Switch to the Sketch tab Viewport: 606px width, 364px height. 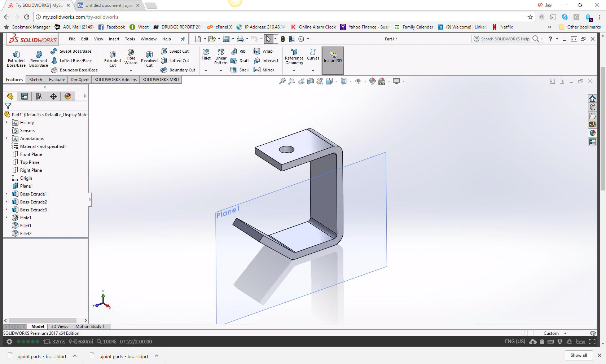(36, 80)
